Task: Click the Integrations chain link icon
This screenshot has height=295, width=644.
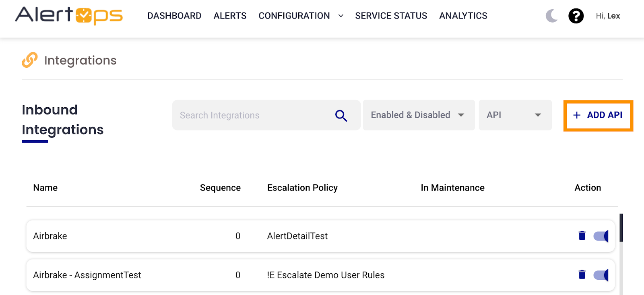Action: click(x=30, y=60)
